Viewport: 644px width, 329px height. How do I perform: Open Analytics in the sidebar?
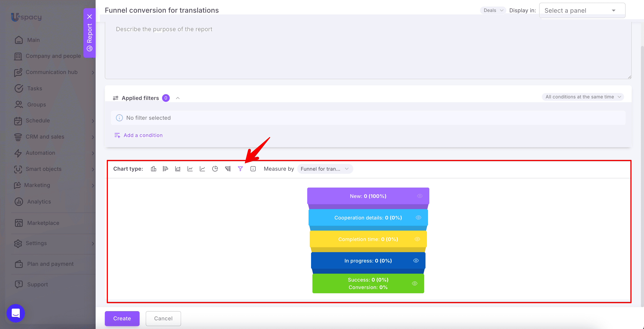(39, 202)
